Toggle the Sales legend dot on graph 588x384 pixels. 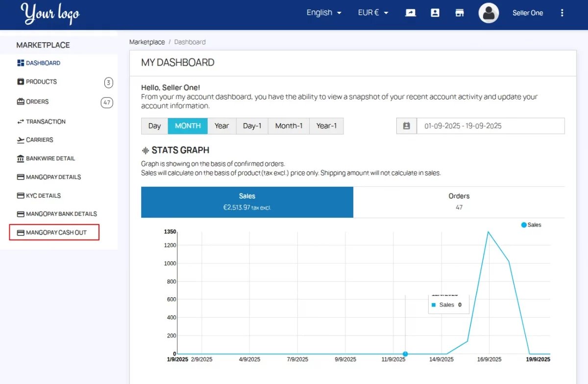(524, 225)
